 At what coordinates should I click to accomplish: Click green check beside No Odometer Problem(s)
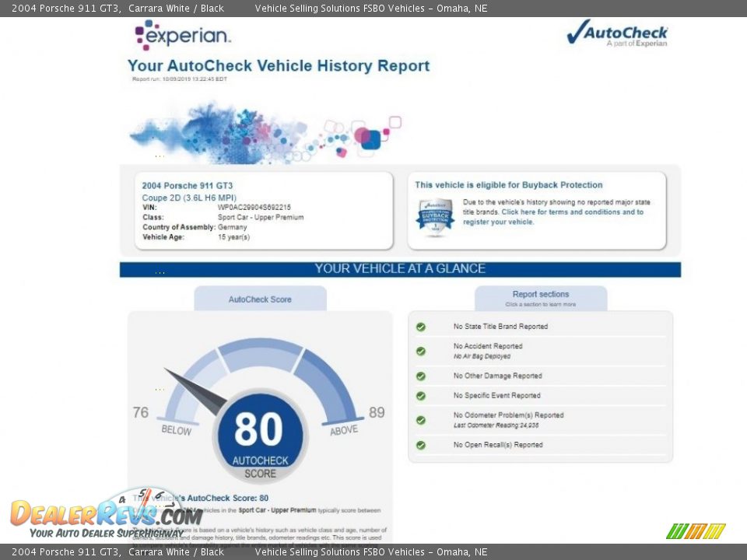point(421,420)
